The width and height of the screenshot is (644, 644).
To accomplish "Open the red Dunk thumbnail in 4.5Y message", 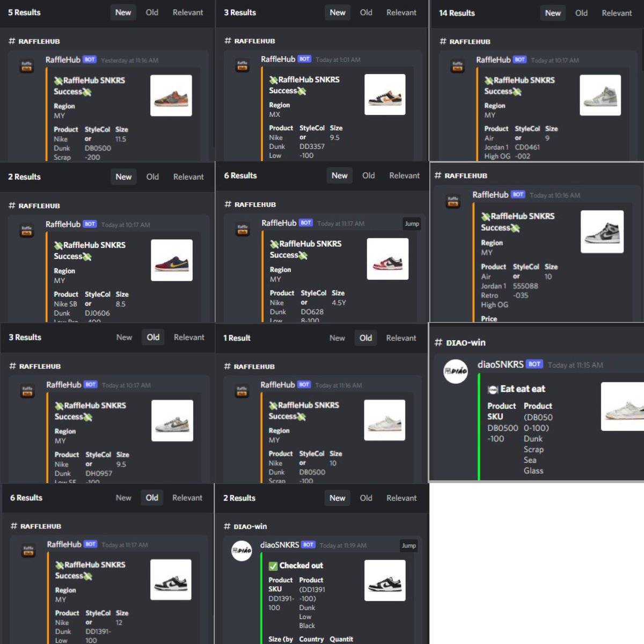I will tap(387, 259).
